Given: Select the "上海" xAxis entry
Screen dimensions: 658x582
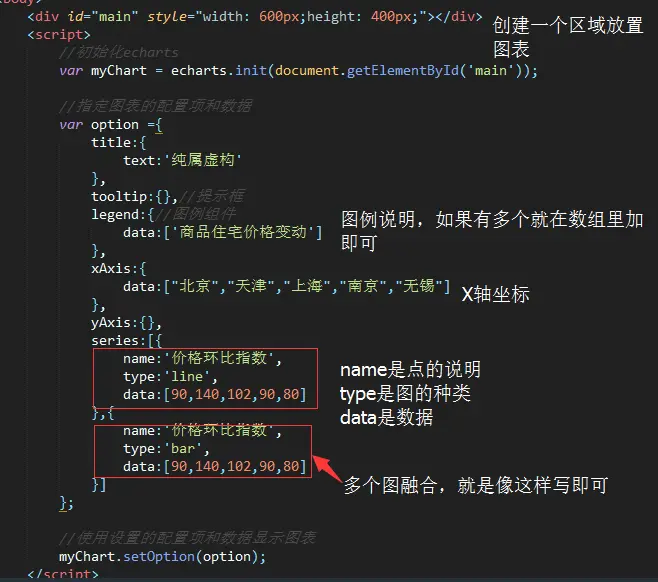Looking at the screenshot, I should tap(307, 286).
